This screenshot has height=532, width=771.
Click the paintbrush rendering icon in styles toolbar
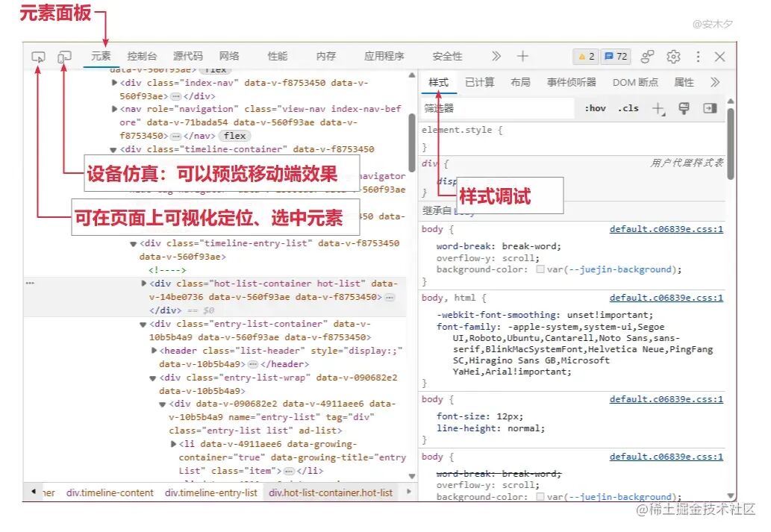tap(684, 108)
